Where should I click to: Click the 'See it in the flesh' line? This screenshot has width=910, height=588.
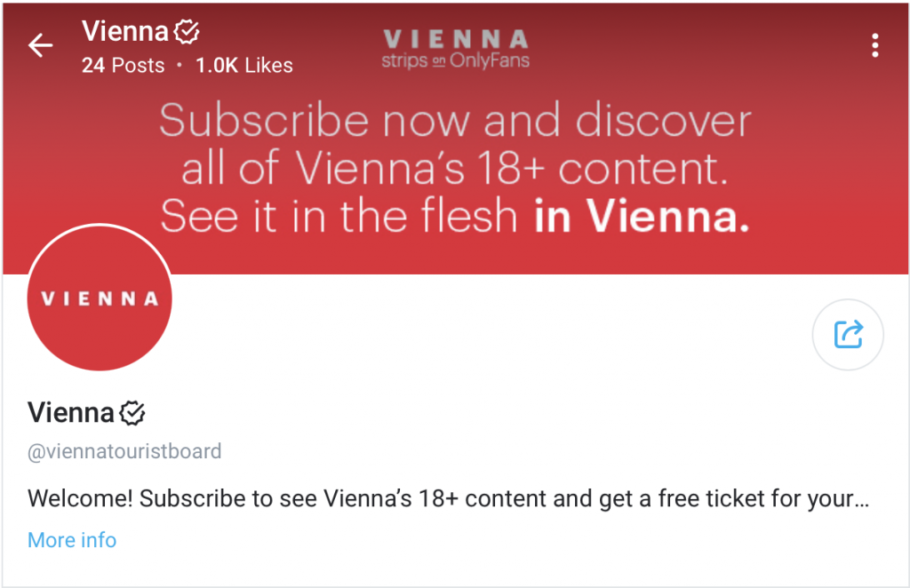pos(339,216)
